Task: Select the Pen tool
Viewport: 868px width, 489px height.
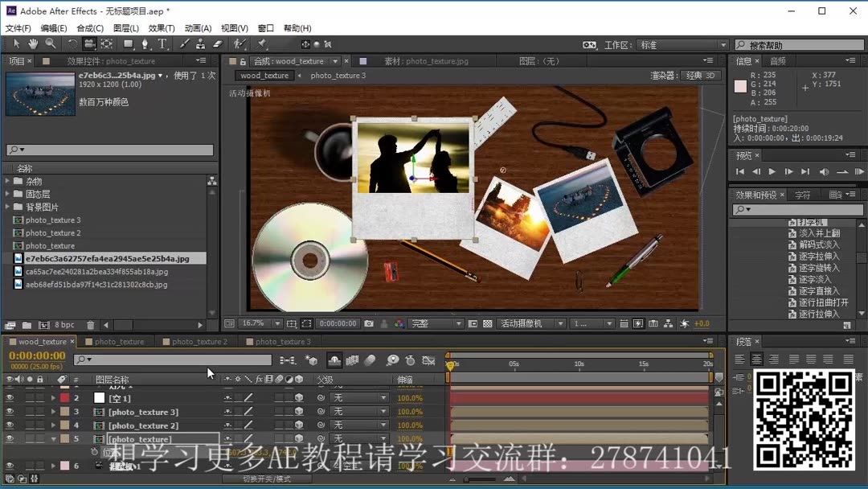Action: [145, 45]
